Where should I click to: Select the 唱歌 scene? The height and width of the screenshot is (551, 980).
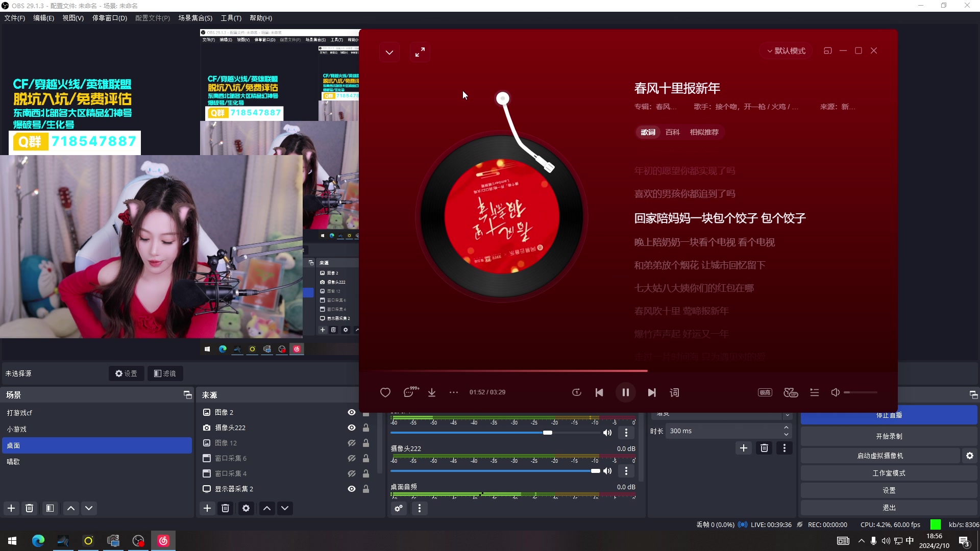(97, 462)
